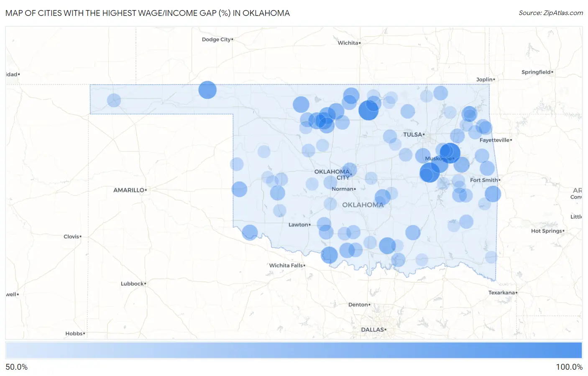Click the Wichita map label
The width and height of the screenshot is (588, 376).
(348, 43)
